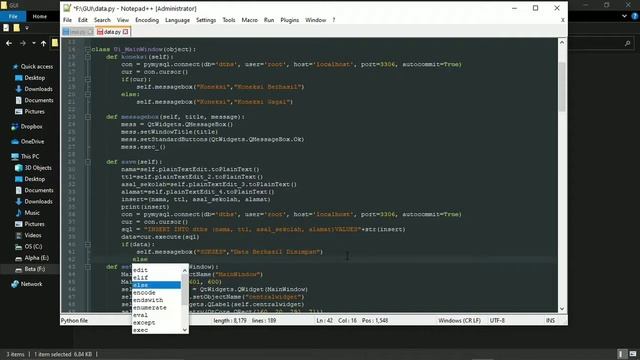Open the Settings menu
640x360 pixels.
(206, 20)
